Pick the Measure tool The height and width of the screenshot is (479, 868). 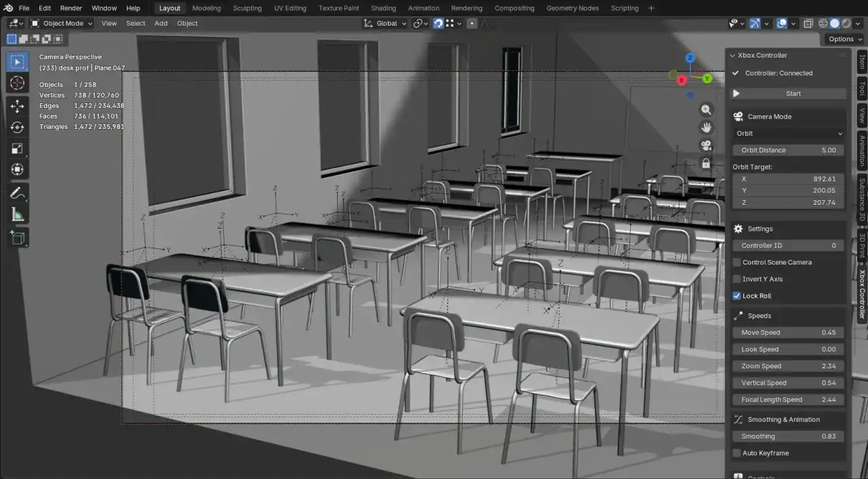(x=18, y=215)
